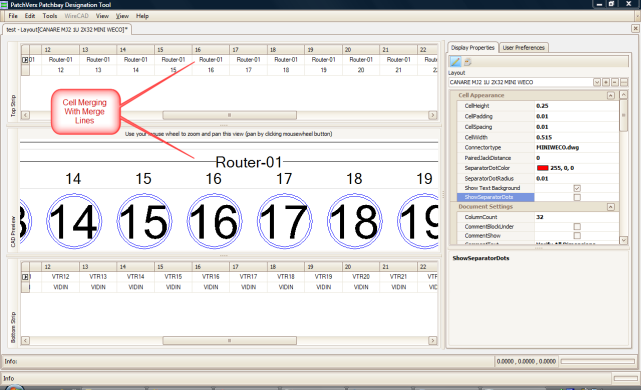Click left arrow of Bottom Strip scrollbar
Viewport: 641px width, 390px height.
[25, 341]
